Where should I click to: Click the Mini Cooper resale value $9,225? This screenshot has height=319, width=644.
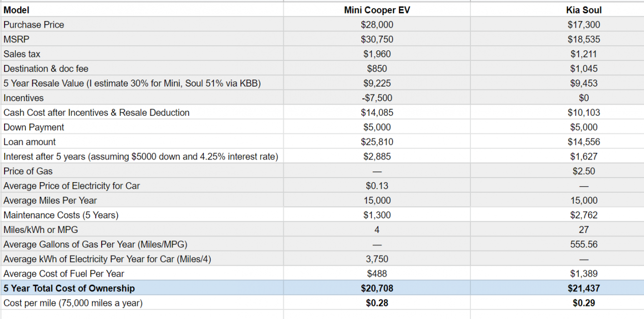377,83
